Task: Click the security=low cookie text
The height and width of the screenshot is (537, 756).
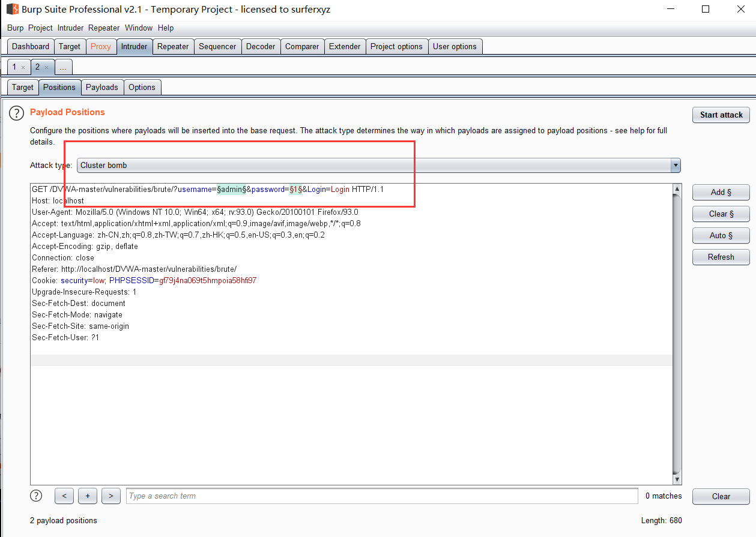Action: (83, 281)
